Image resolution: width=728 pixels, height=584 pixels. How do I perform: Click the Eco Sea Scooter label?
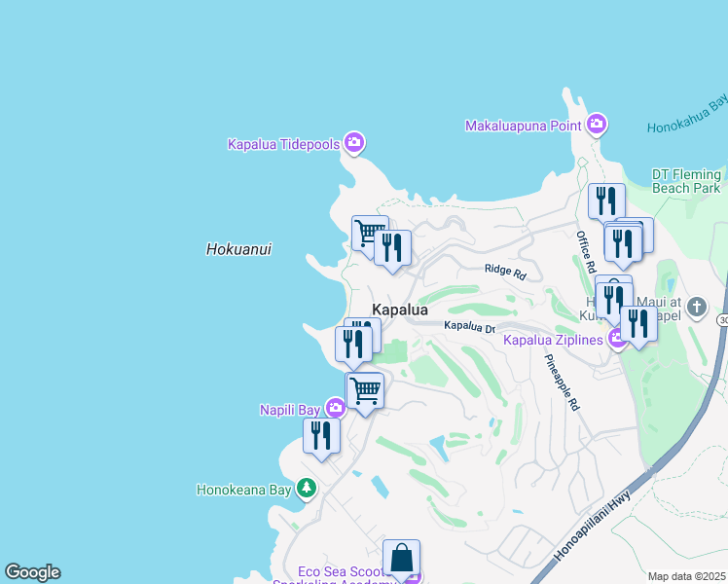[343, 571]
